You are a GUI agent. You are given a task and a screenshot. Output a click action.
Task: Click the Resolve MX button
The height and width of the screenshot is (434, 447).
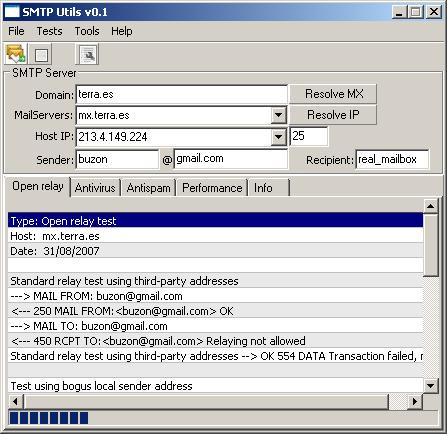point(333,94)
